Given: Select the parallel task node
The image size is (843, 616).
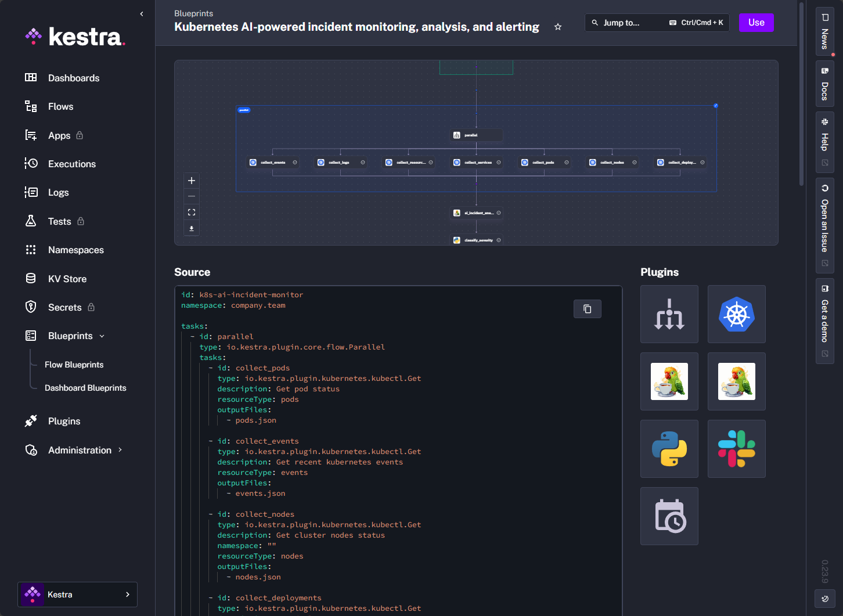Looking at the screenshot, I should click(x=477, y=135).
